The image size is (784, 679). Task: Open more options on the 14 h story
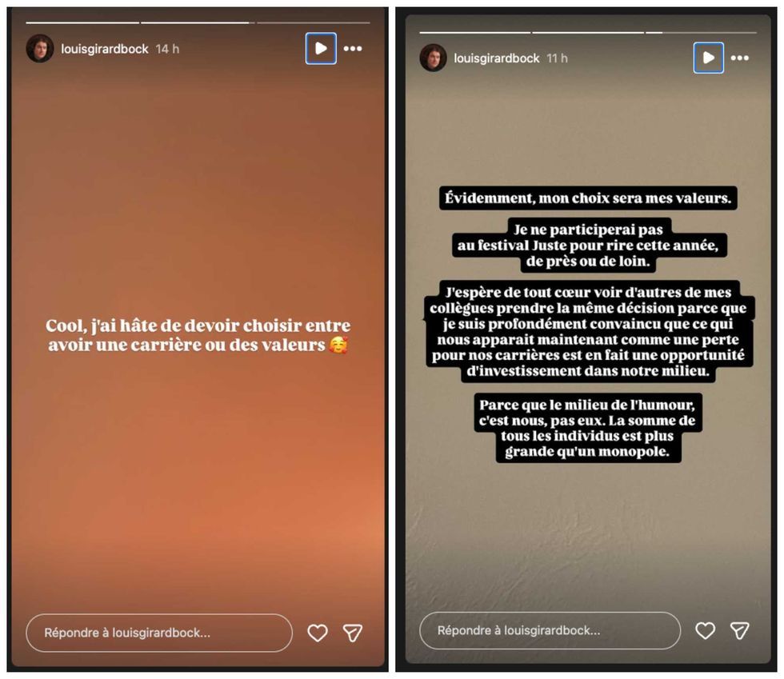[x=353, y=49]
